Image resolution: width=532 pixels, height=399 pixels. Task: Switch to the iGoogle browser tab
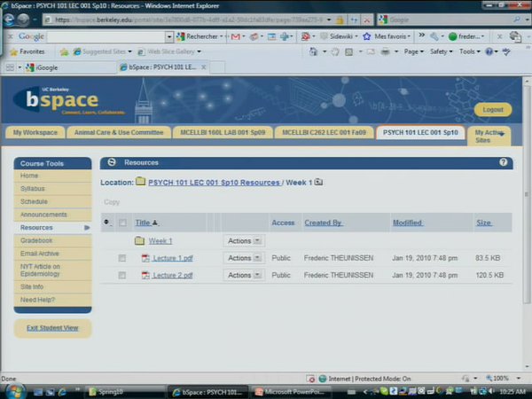click(70, 67)
